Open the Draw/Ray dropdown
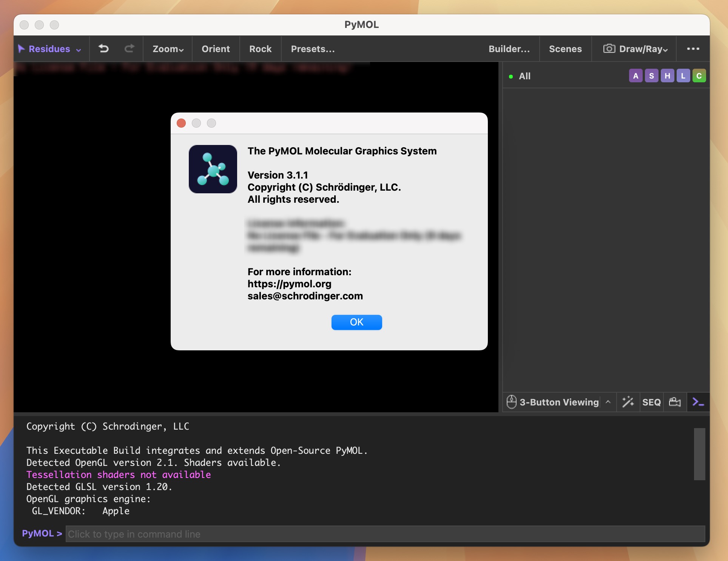Screen dimensions: 728x561 coord(643,49)
